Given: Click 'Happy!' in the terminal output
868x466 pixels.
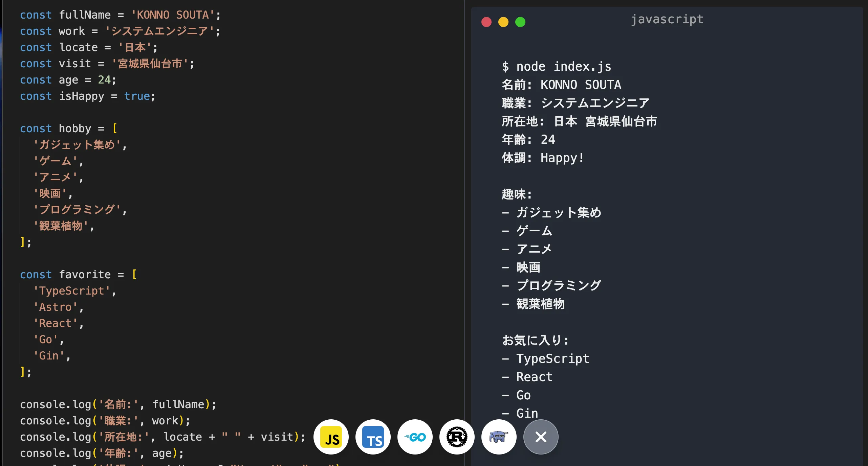Looking at the screenshot, I should [562, 158].
